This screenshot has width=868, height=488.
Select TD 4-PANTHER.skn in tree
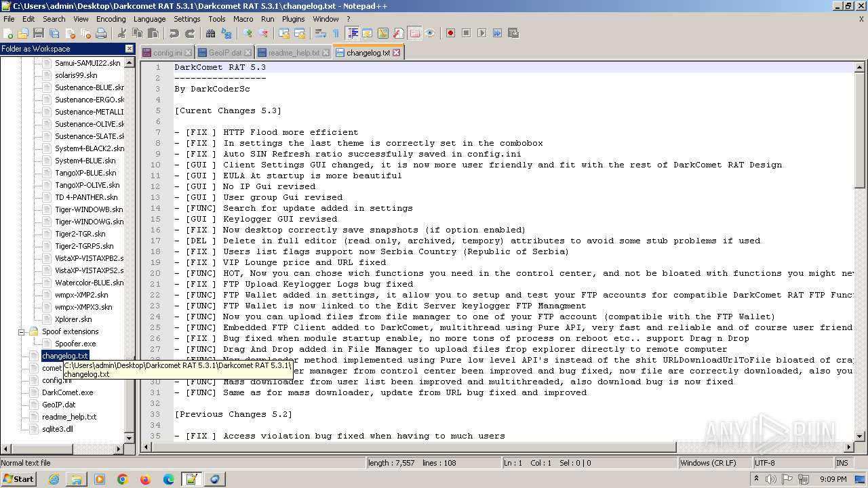[x=86, y=197]
